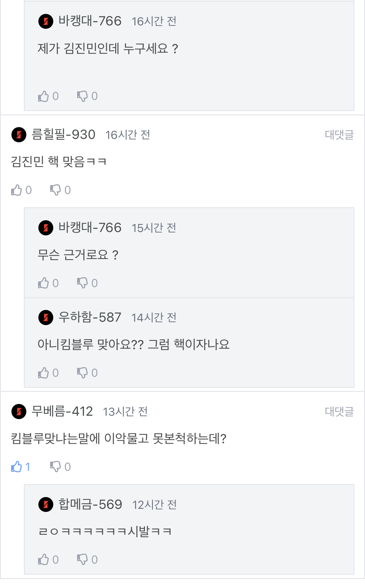The height and width of the screenshot is (588, 365).
Task: Dislike 바캥대-766's reply '제가 김진민인데 누구세요 ?'
Action: coord(83,96)
